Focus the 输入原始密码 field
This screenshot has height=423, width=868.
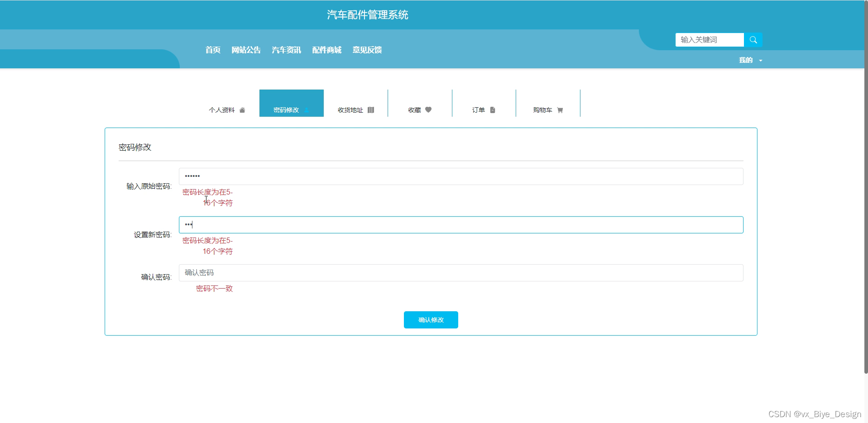(x=461, y=176)
